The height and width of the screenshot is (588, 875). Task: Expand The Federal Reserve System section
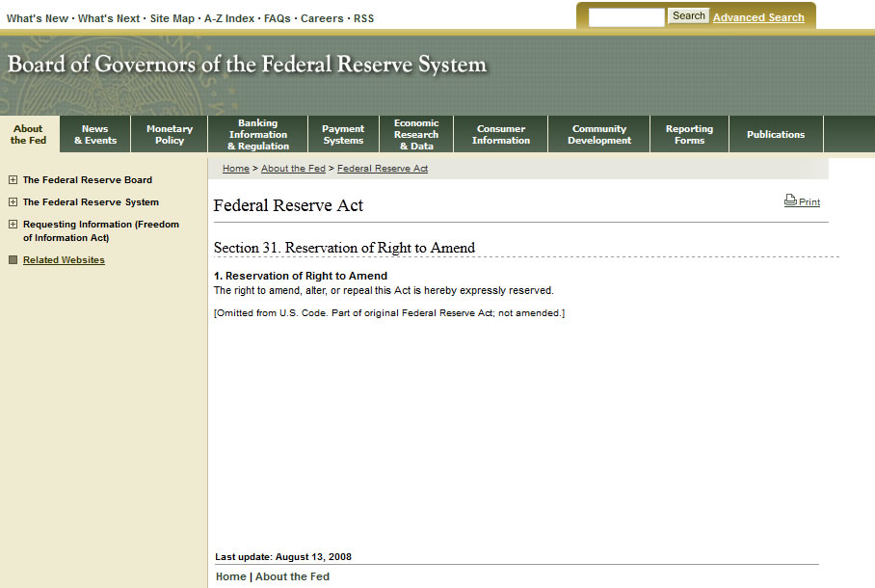pos(13,202)
